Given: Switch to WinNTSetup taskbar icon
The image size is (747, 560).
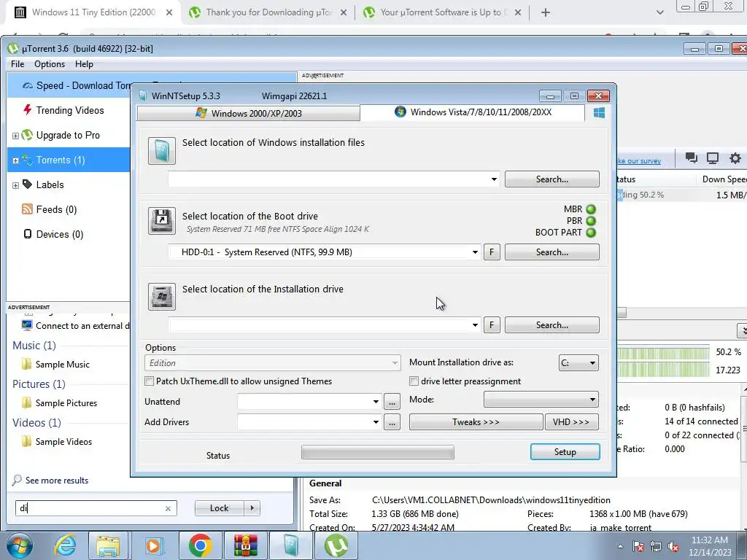Looking at the screenshot, I should click(290, 545).
